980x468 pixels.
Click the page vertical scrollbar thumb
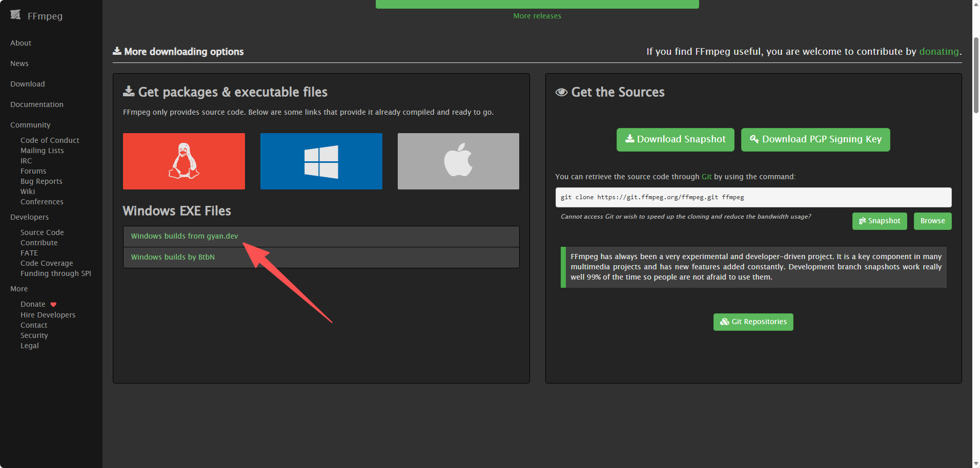(976, 75)
